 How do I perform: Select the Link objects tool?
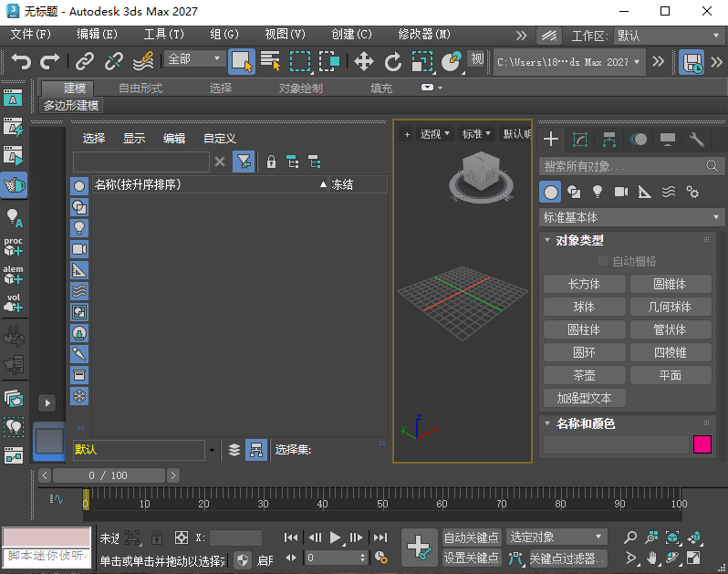[84, 61]
